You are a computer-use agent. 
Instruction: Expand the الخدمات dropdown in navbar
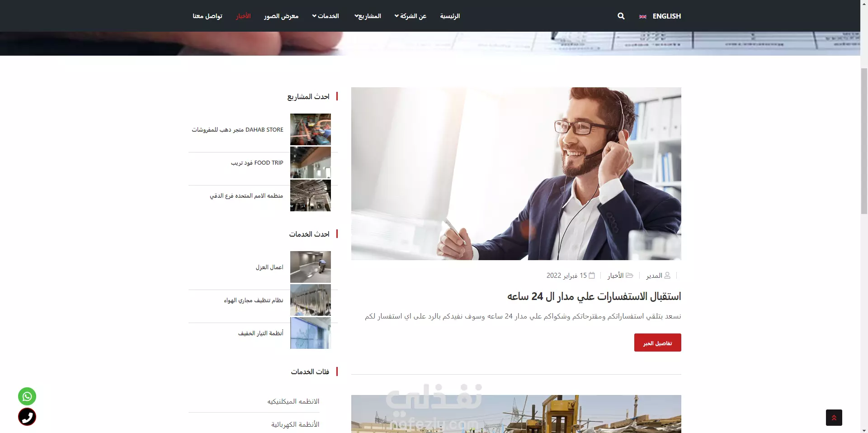[325, 16]
